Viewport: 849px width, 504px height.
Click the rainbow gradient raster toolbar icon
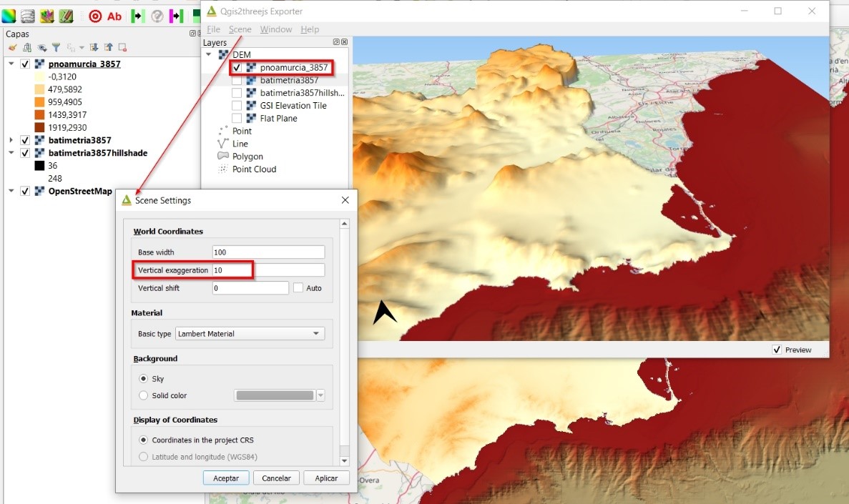pyautogui.click(x=9, y=16)
